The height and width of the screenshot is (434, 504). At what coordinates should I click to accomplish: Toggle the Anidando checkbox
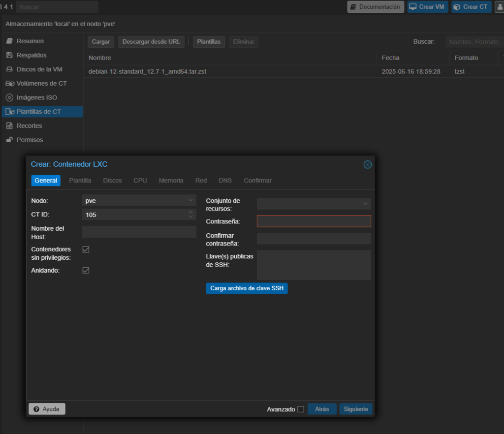(86, 271)
